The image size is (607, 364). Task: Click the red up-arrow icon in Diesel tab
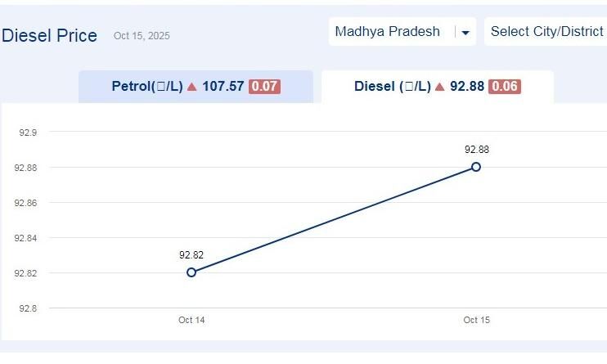tap(440, 87)
